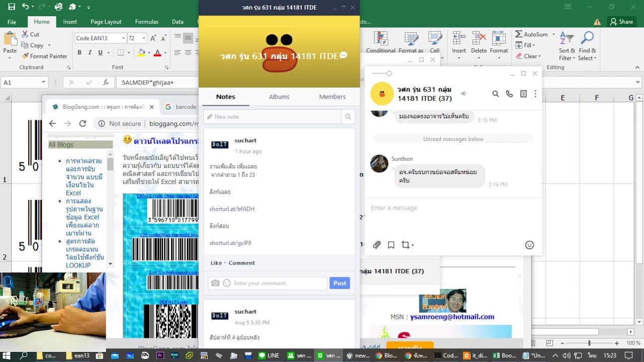The height and width of the screenshot is (362, 644).
Task: Apply the yellow fill color bucket
Action: pyautogui.click(x=142, y=52)
